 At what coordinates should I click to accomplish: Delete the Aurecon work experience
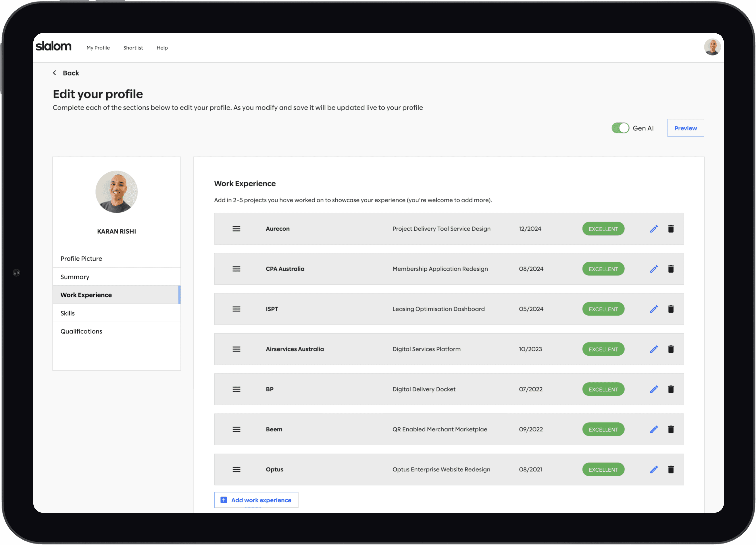tap(671, 229)
